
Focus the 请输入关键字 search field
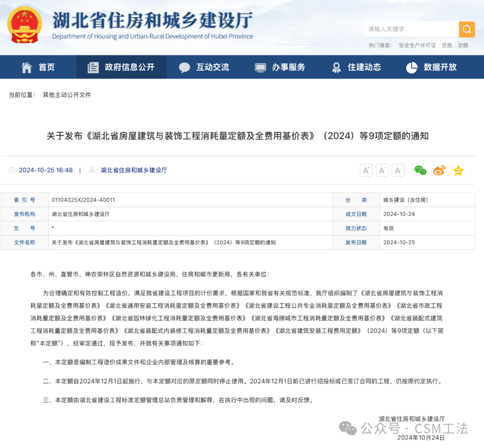(411, 29)
